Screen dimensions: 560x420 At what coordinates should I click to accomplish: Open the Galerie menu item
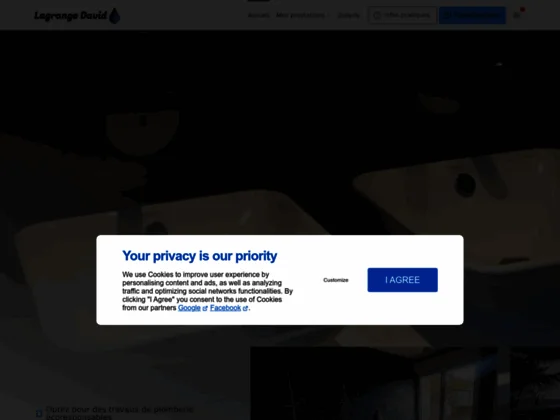pos(349,15)
